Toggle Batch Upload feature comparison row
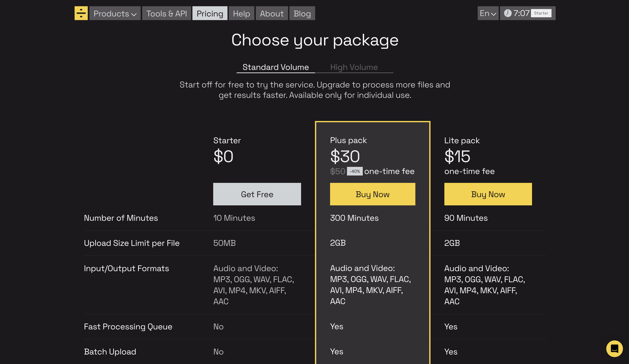 (110, 352)
